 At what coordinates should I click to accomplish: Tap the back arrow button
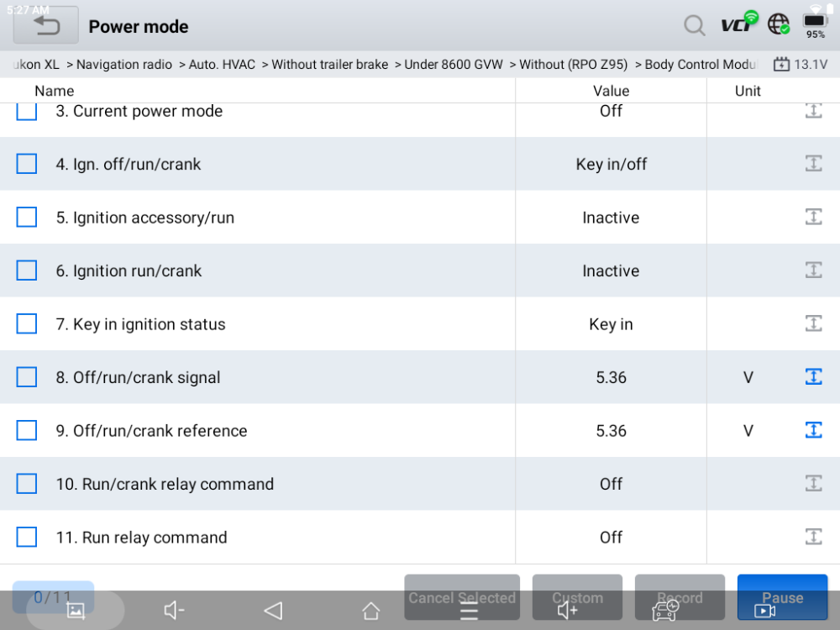tap(46, 26)
